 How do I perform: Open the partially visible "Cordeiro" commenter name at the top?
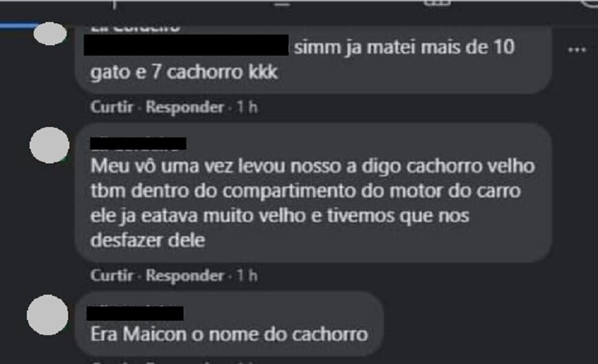click(x=135, y=28)
